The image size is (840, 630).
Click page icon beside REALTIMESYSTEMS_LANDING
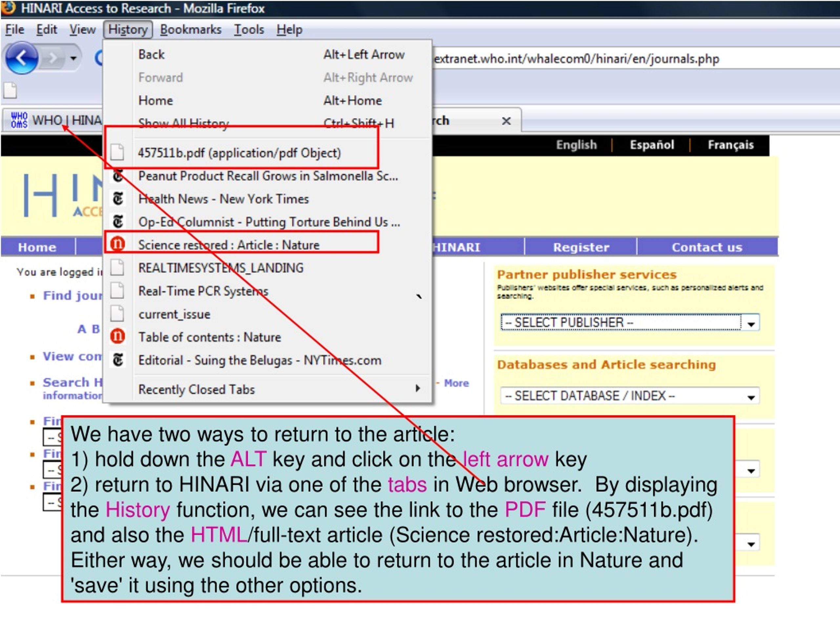(117, 267)
